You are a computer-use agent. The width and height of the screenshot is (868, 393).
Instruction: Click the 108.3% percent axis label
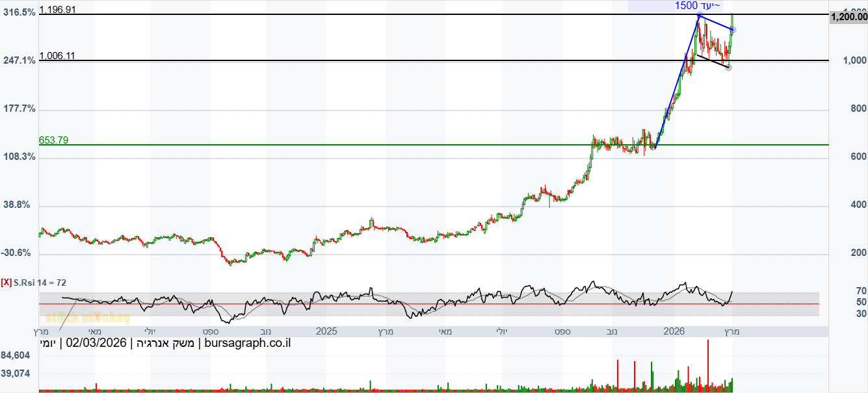[x=20, y=157]
